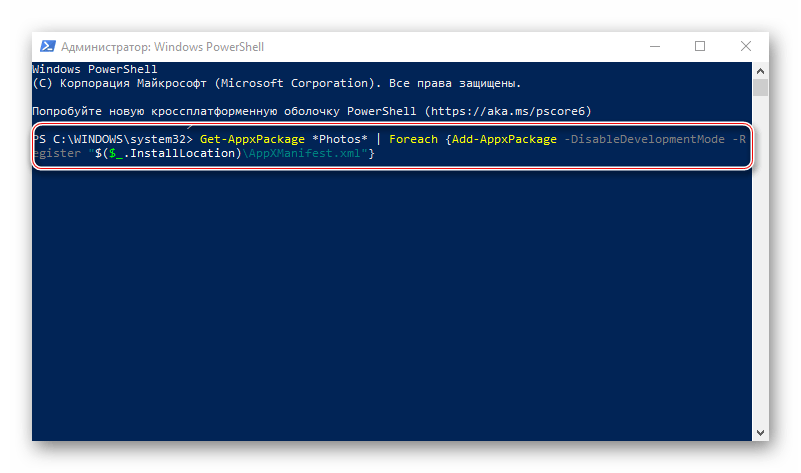Close the Administrator PowerShell window
The image size is (801, 473).
click(x=745, y=46)
